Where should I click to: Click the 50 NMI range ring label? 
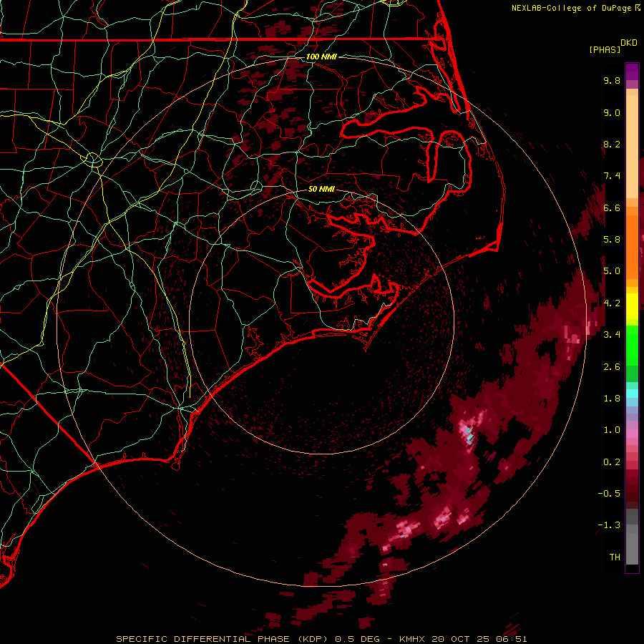point(321,189)
